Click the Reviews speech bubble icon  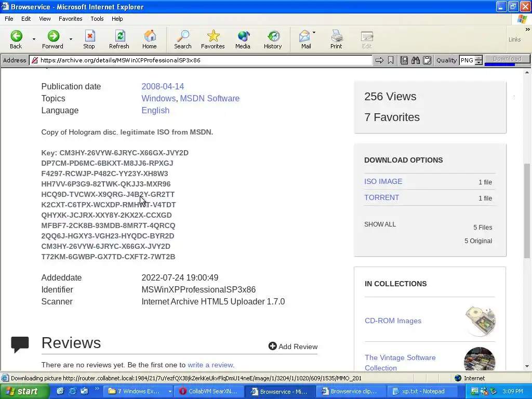20,344
